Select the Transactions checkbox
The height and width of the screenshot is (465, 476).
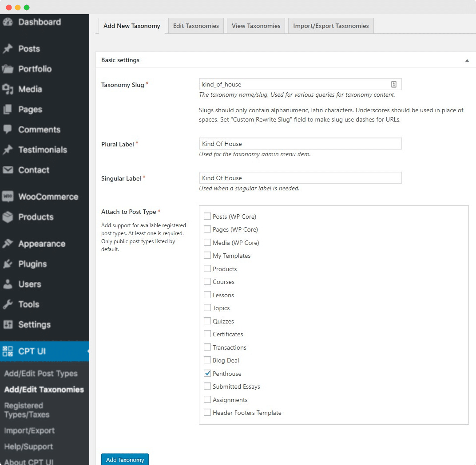(207, 347)
